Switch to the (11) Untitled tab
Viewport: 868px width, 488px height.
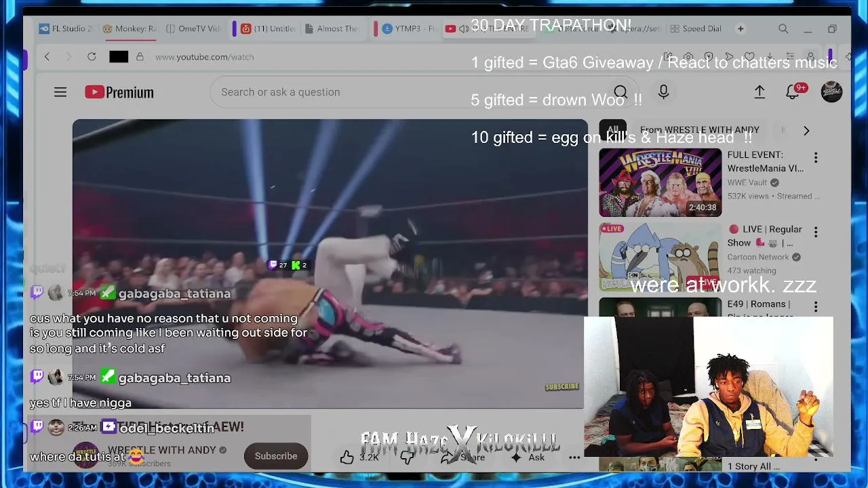[x=269, y=28]
